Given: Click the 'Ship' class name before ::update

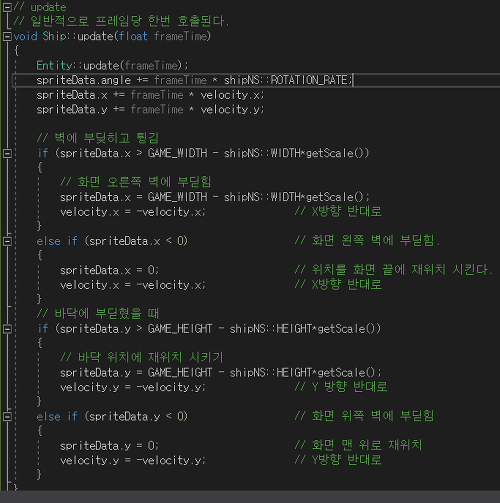Looking at the screenshot, I should click(54, 36).
